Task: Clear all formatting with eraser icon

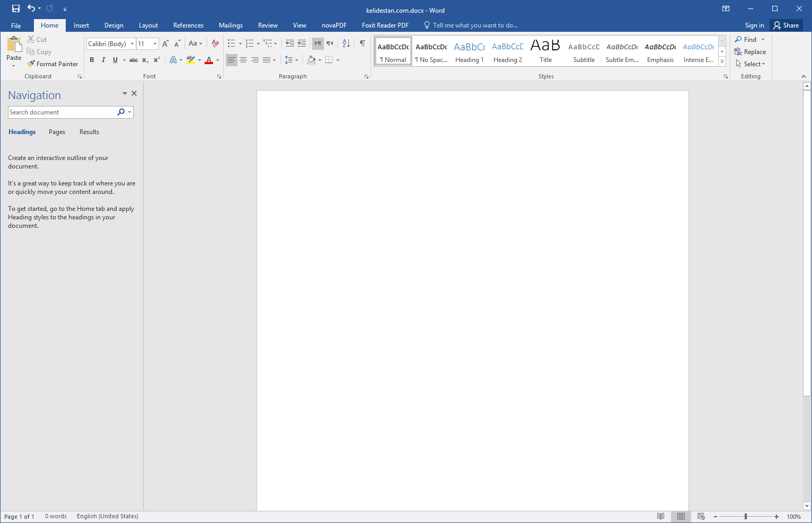Action: pyautogui.click(x=215, y=43)
